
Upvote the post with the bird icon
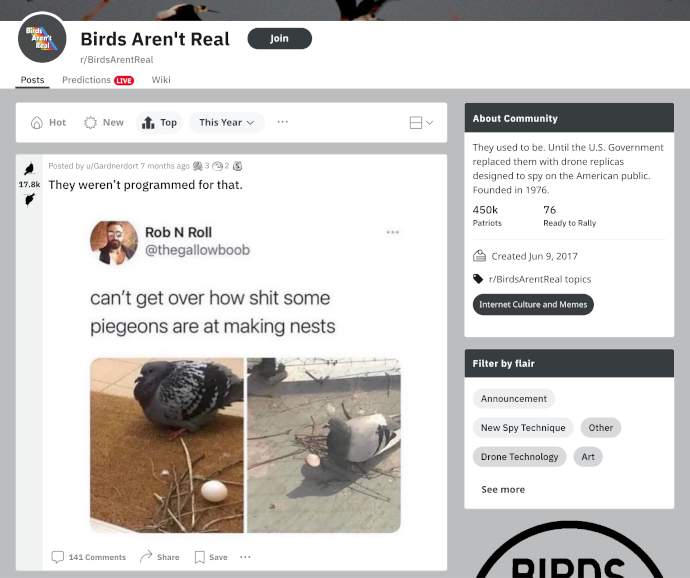pyautogui.click(x=29, y=169)
